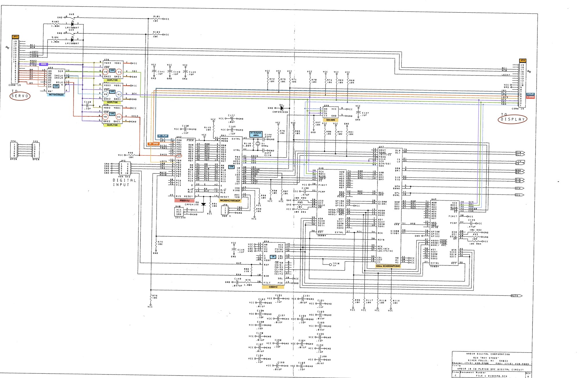
Task: Click the blue U6 chip tag
Action: pos(273,256)
